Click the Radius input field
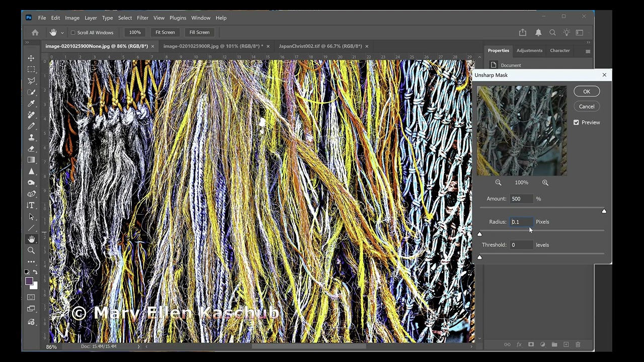Image resolution: width=644 pixels, height=362 pixels. (x=521, y=222)
